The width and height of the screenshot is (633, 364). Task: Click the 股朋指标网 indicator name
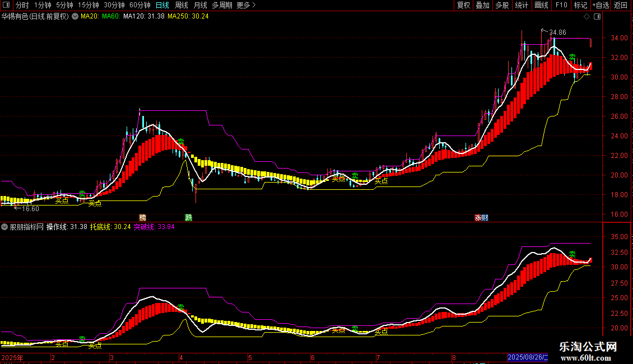27,227
